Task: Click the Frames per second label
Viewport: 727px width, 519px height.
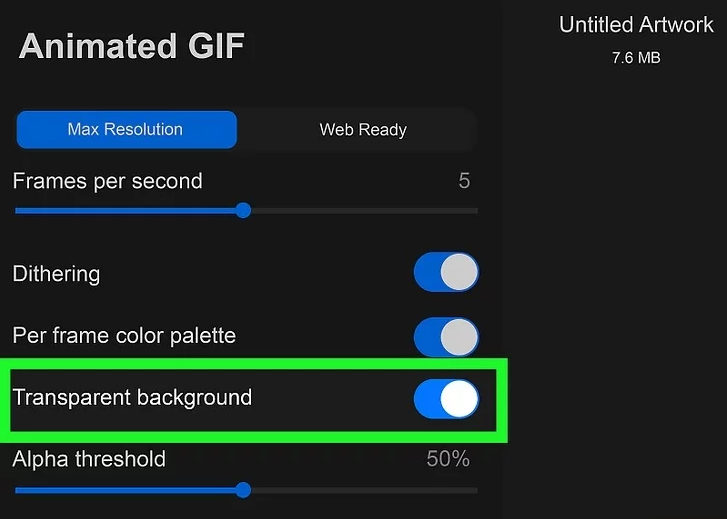Action: tap(107, 181)
